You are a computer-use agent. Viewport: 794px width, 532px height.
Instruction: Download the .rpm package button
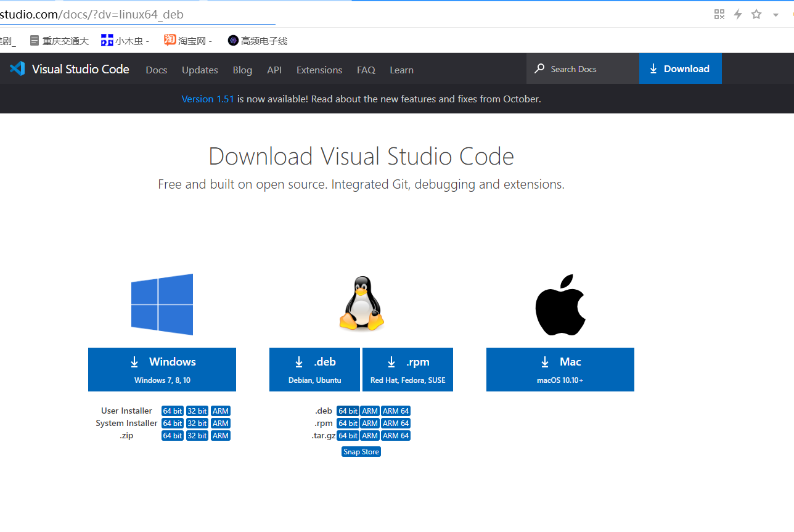click(x=407, y=369)
